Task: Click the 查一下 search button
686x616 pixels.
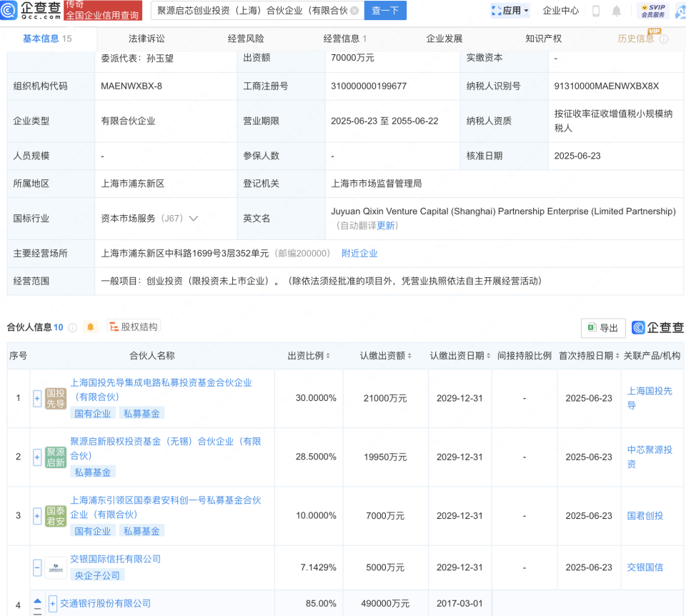Action: click(385, 11)
